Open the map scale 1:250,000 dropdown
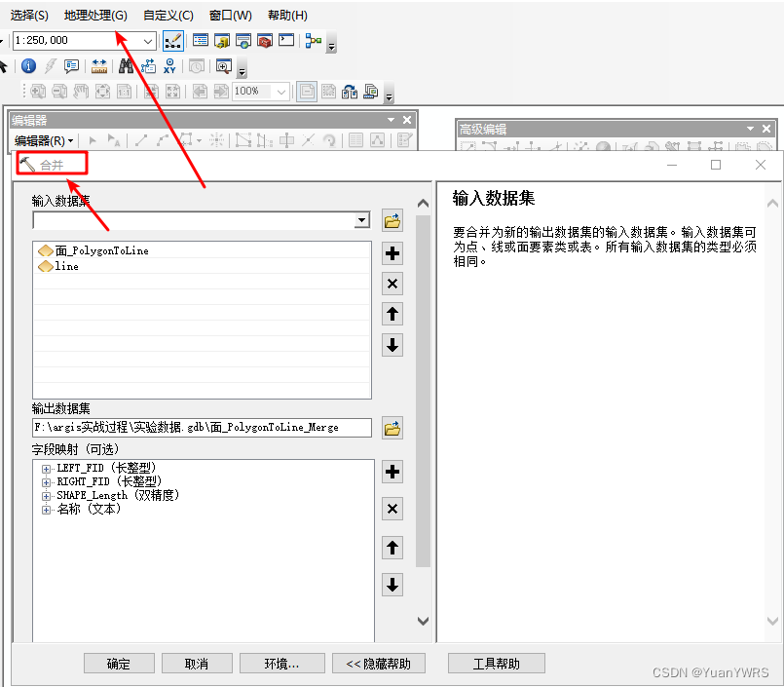Image resolution: width=784 pixels, height=687 pixels. pyautogui.click(x=148, y=41)
